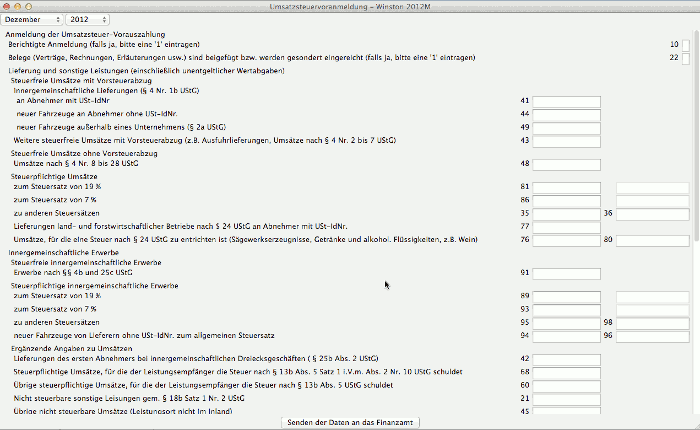Click the Steuerpflichtige Umsätze heading
Viewport: 700px width, 430px height.
pos(54,176)
